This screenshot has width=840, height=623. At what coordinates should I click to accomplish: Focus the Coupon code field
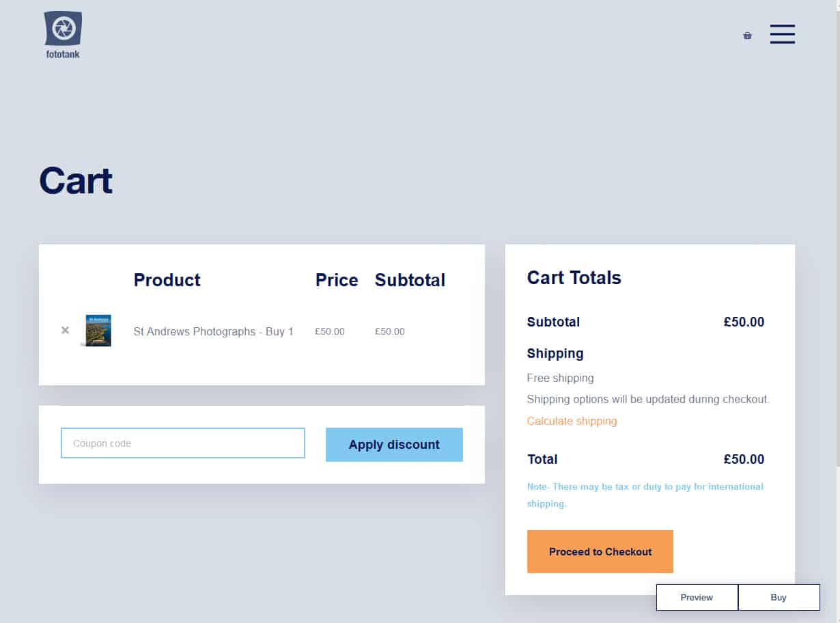(x=183, y=443)
